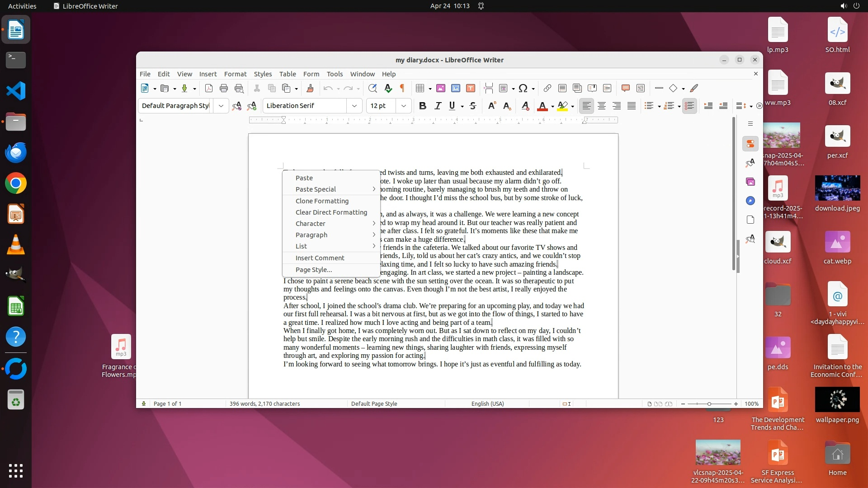
Task: Click the Export as PDF icon
Action: click(x=208, y=88)
